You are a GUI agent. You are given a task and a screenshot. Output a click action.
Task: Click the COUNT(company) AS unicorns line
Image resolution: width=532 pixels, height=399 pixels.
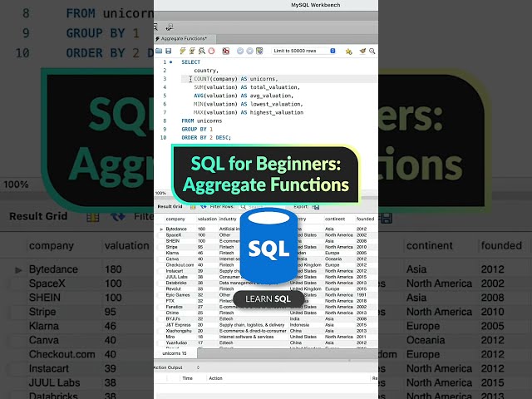pos(236,79)
